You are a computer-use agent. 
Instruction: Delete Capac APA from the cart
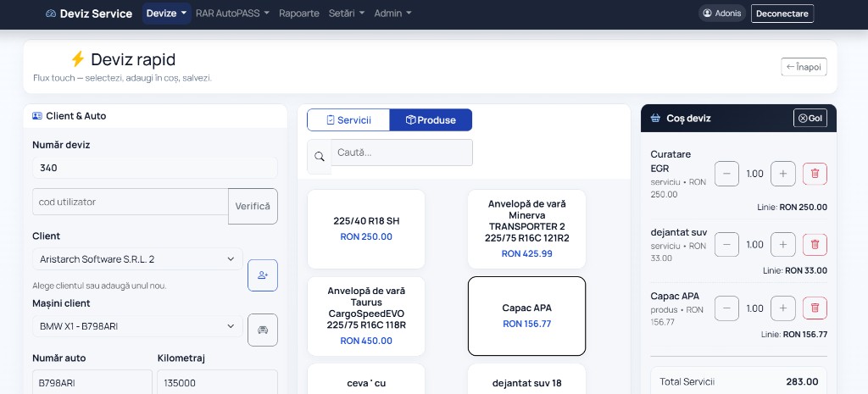tap(815, 308)
